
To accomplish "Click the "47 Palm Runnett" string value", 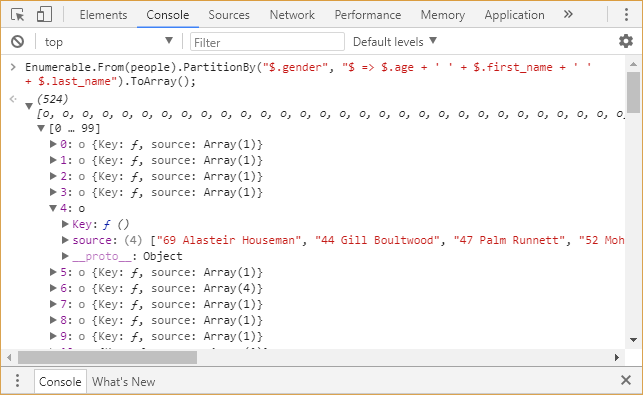I will (509, 240).
